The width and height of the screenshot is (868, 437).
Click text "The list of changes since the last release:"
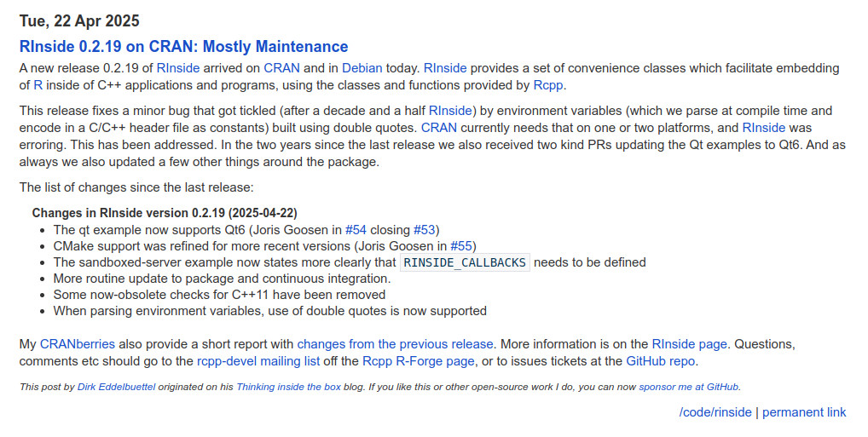click(x=136, y=187)
